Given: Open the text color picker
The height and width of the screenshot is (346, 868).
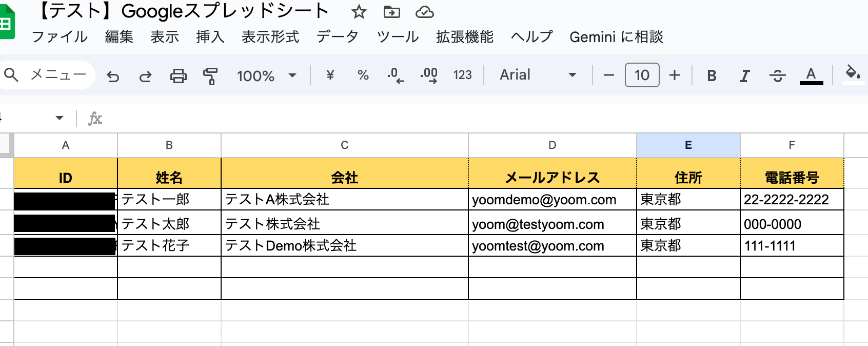Looking at the screenshot, I should tap(811, 76).
